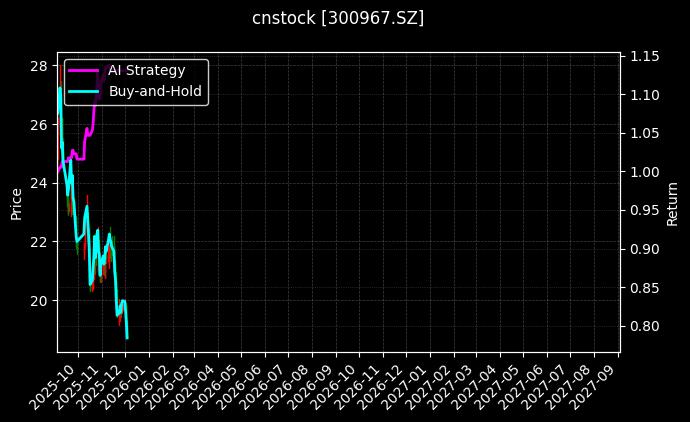Click the 1.15 return tick label
The width and height of the screenshot is (690, 422).
[x=643, y=57]
